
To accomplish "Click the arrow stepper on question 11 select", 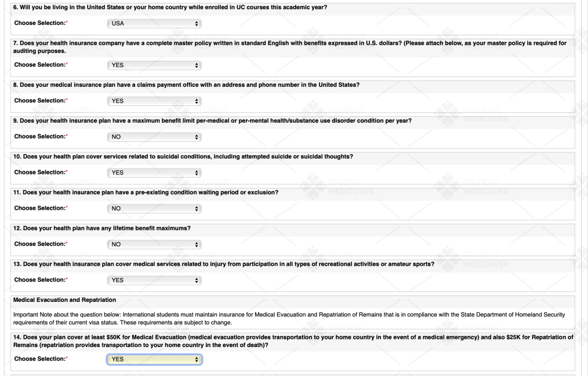I will [197, 209].
